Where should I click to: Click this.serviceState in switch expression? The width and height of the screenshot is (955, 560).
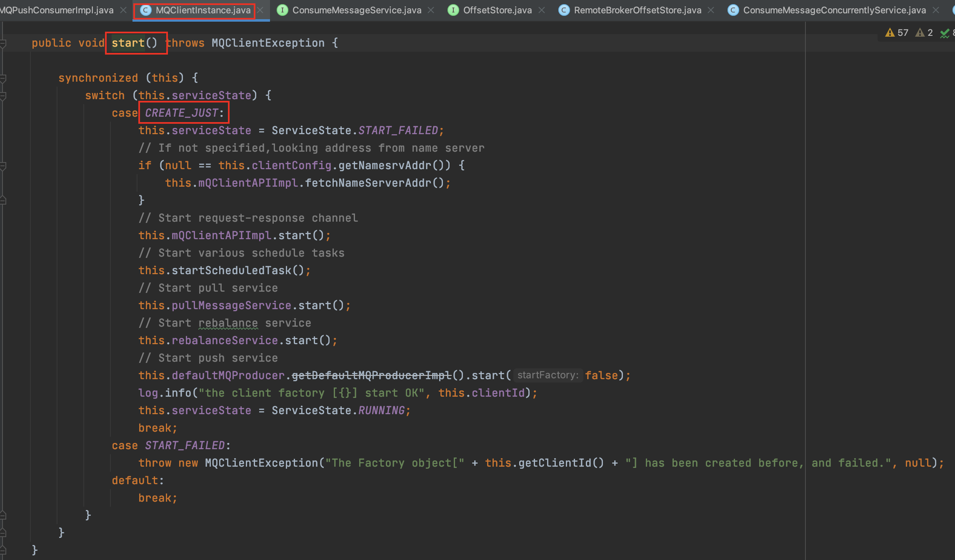click(195, 95)
